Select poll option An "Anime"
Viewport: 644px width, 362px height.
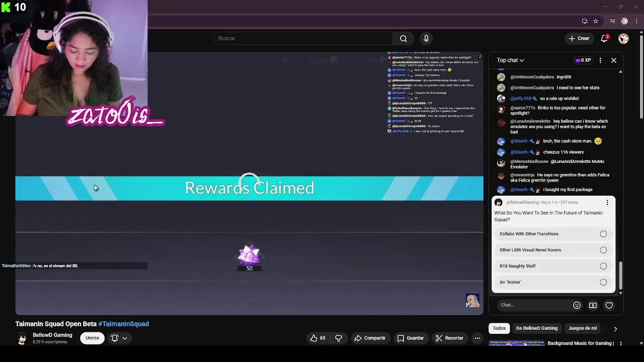click(553, 282)
